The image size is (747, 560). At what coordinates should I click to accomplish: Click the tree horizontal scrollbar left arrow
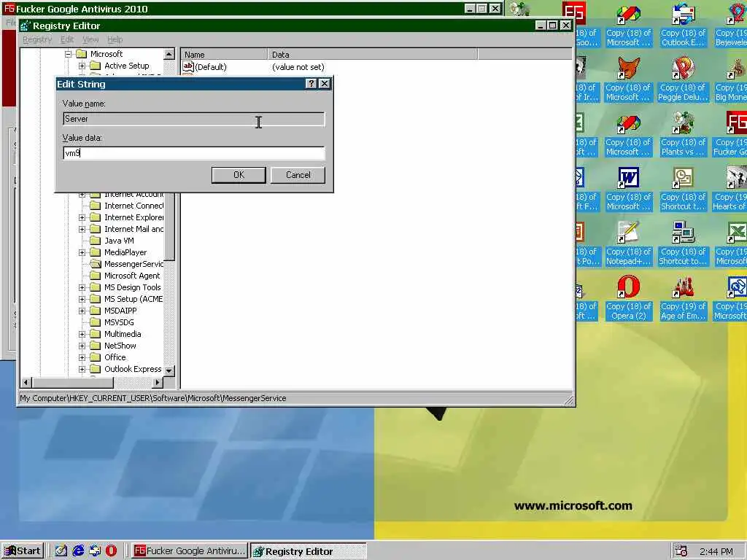coord(27,382)
